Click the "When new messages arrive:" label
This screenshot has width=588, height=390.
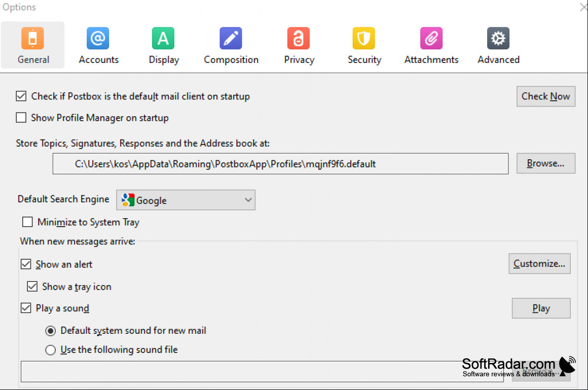(78, 241)
